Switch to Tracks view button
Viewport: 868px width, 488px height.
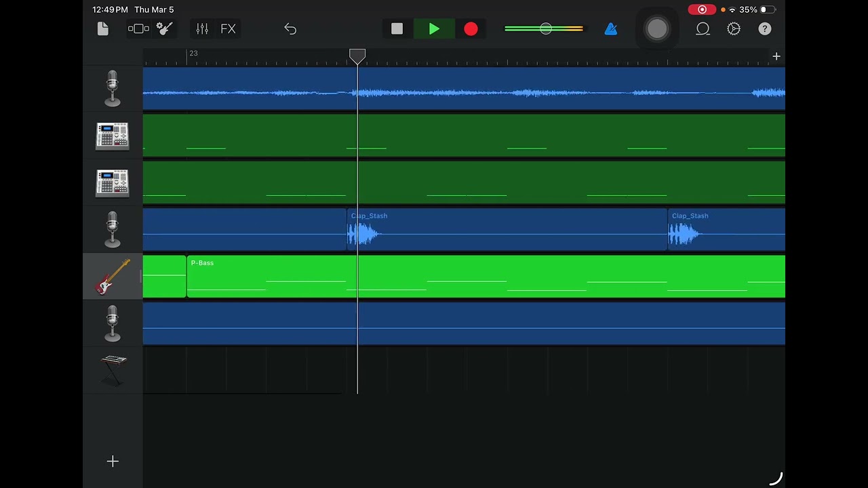click(x=138, y=28)
